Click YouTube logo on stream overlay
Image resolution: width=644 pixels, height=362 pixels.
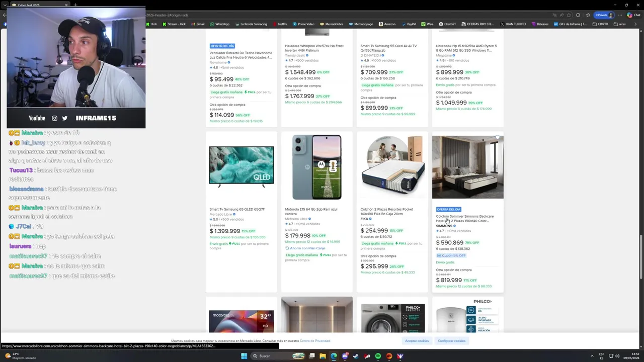click(37, 118)
